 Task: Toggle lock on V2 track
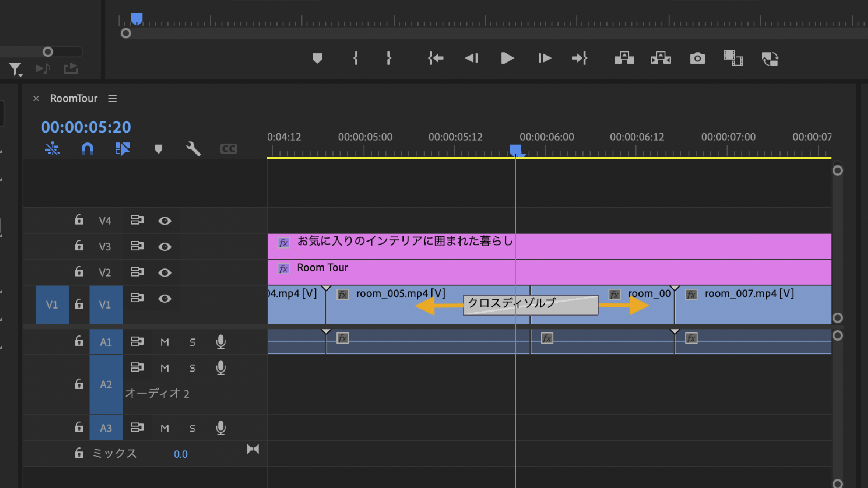(x=79, y=272)
